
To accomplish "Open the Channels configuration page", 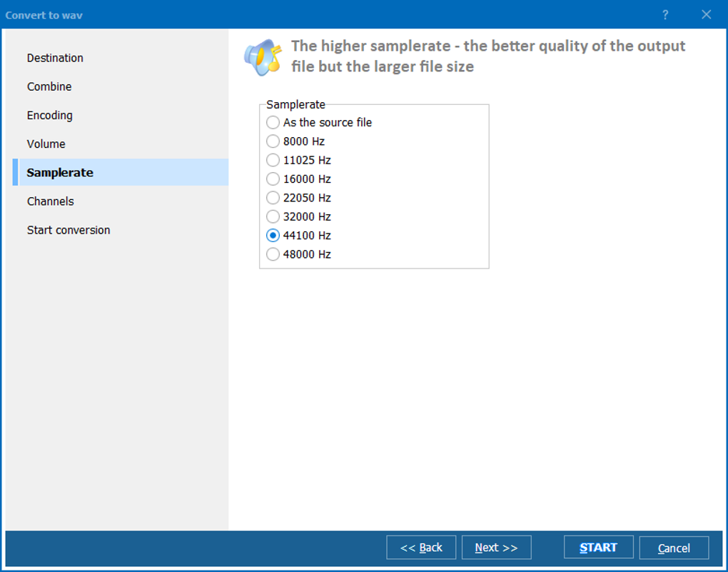I will [51, 201].
